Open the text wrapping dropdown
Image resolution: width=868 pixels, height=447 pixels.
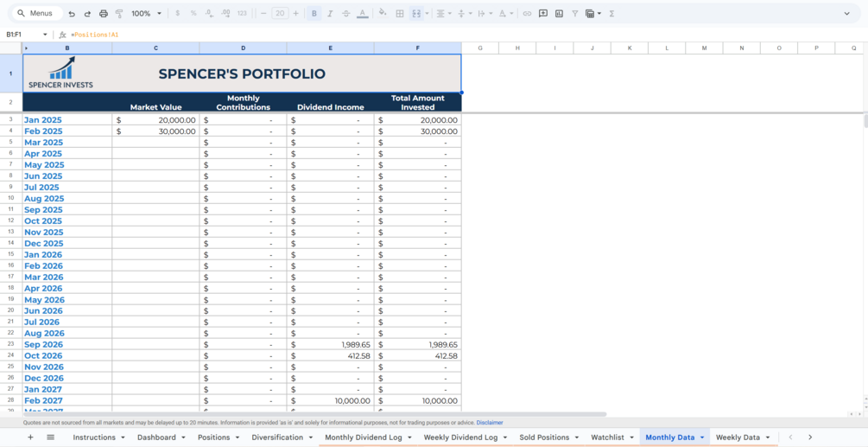[x=484, y=13]
